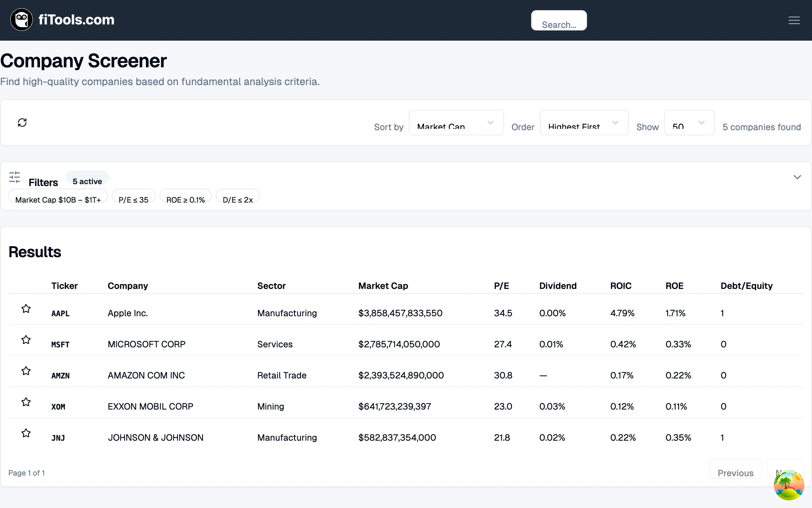Open the MSFT ticker link

coord(60,345)
